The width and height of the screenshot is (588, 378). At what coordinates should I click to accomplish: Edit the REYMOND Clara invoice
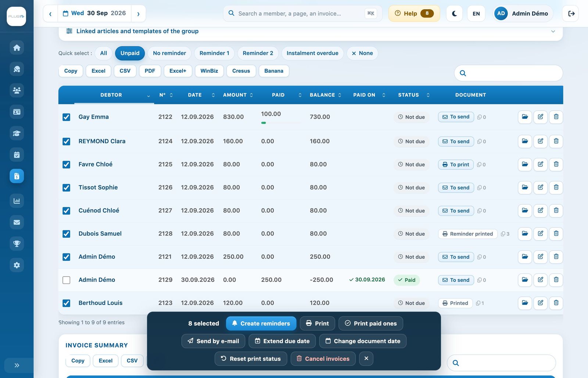(x=541, y=141)
